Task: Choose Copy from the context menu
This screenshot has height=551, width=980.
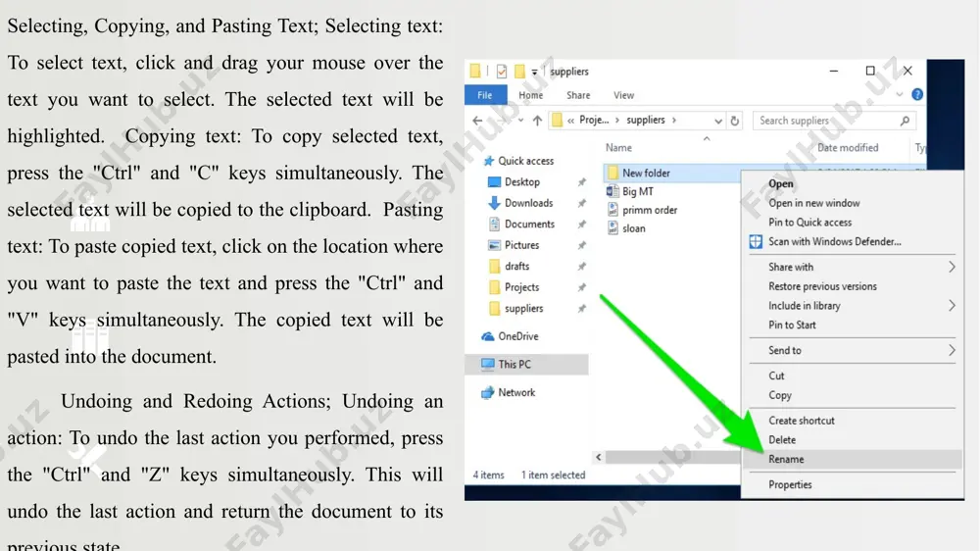Action: [x=780, y=395]
